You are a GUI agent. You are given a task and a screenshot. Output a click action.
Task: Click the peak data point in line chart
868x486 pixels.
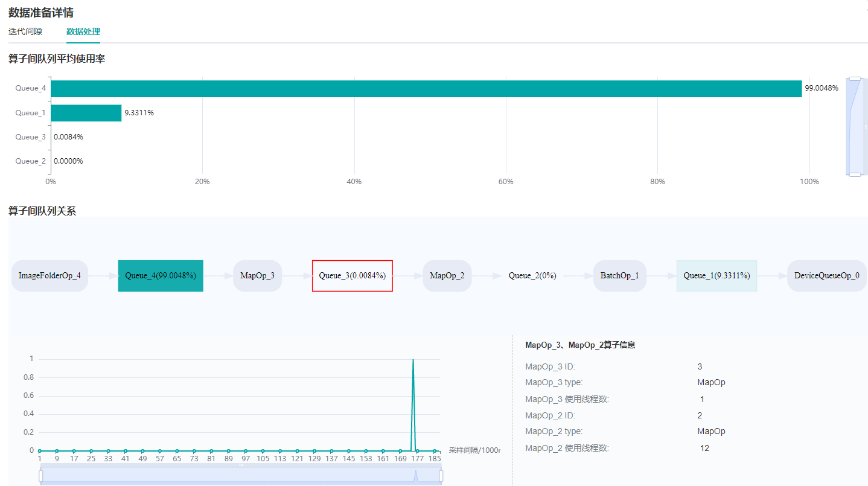(x=413, y=360)
